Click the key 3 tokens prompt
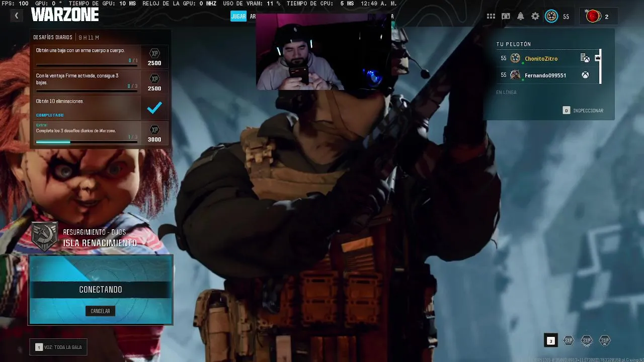Image resolution: width=644 pixels, height=362 pixels. point(550,341)
